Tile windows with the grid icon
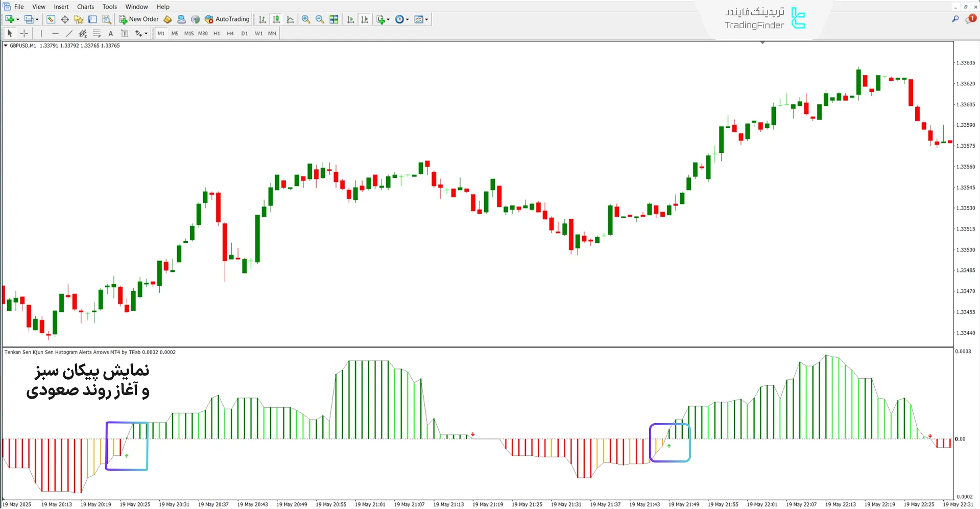This screenshot has width=980, height=509. click(x=334, y=19)
